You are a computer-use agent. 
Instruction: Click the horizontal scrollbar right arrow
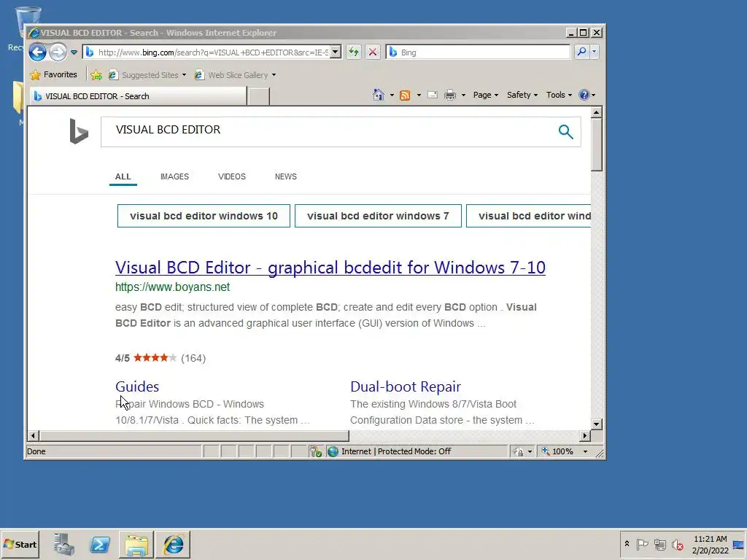(585, 435)
